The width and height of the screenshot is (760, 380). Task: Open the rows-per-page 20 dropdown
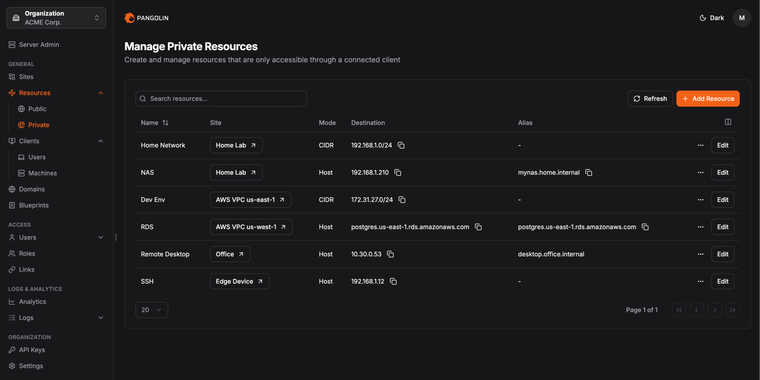(x=152, y=310)
